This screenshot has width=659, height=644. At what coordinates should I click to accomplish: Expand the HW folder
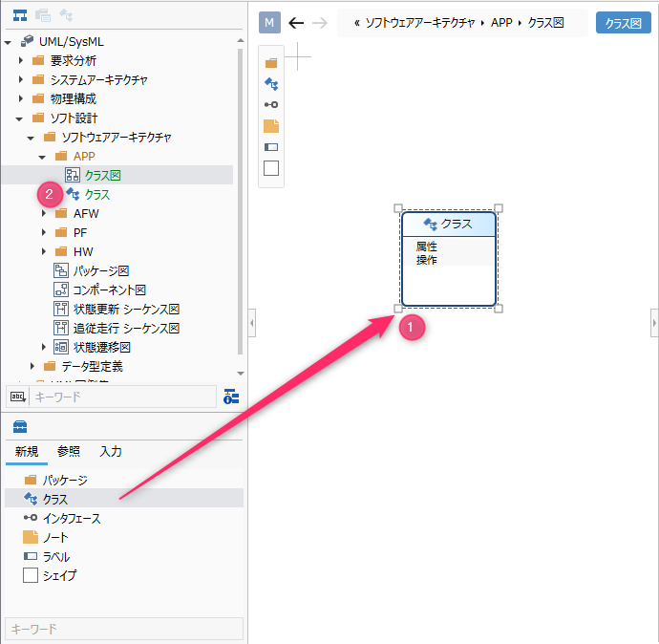[44, 251]
